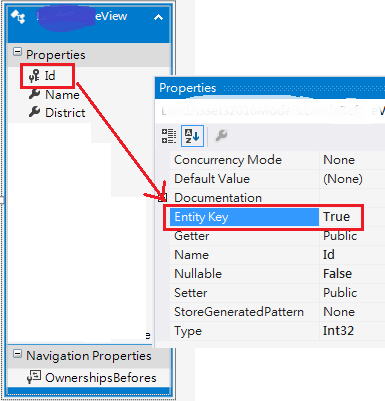Select the Nullable property row
385x401 pixels.
point(278,274)
